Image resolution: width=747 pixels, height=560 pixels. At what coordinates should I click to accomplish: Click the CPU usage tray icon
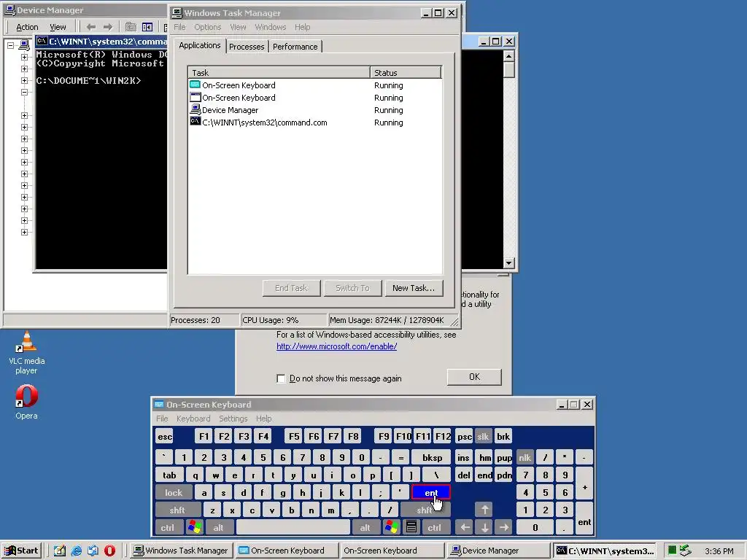(672, 551)
